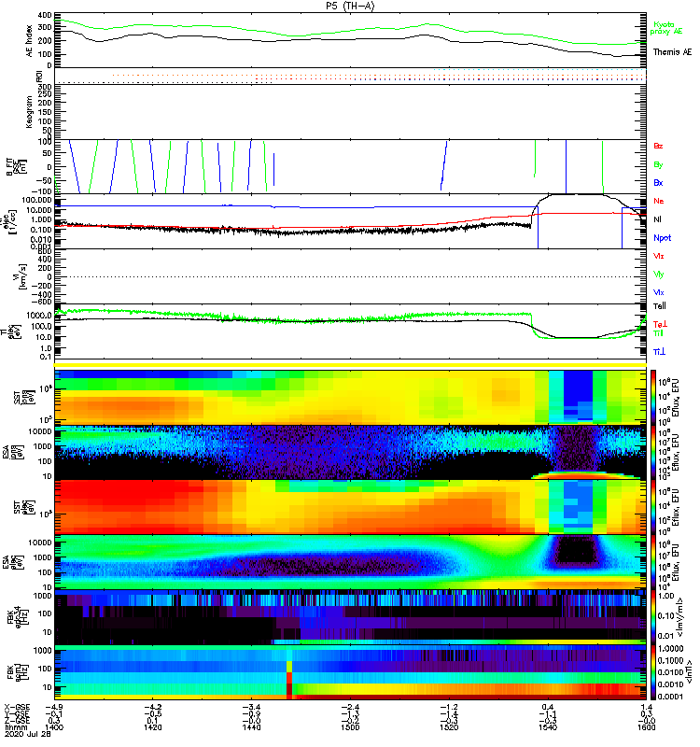Viewport: 700px width, 747px height.
Task: Select the "Kyoto proxy AE" legend label
Action: tap(666, 28)
